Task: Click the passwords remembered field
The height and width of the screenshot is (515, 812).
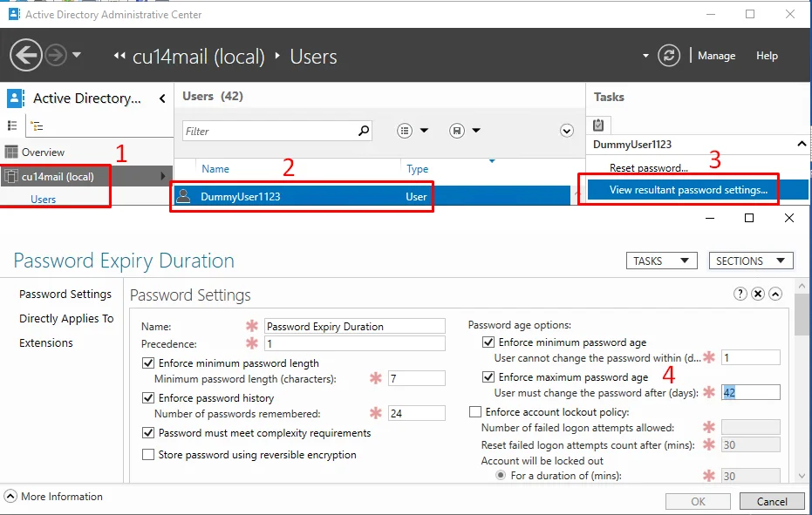Action: 416,413
